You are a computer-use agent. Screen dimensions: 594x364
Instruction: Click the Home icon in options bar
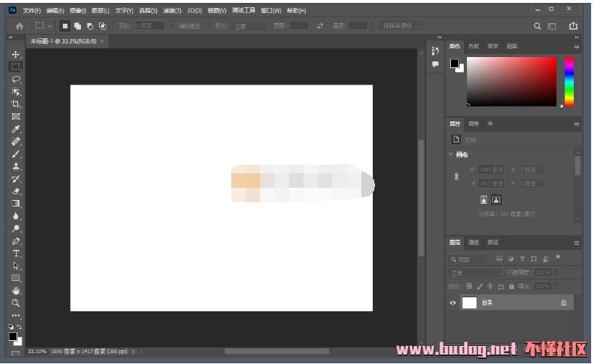(x=20, y=26)
